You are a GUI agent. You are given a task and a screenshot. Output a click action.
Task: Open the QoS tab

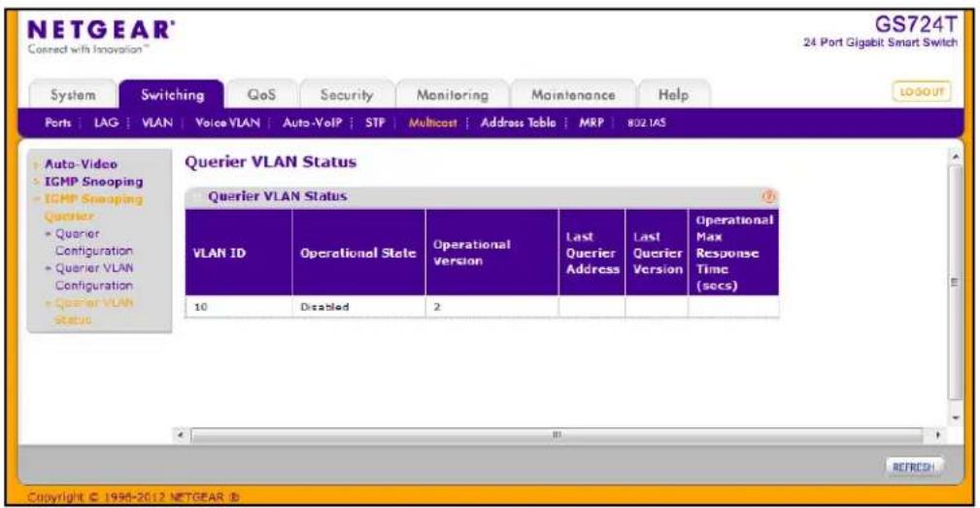[261, 95]
